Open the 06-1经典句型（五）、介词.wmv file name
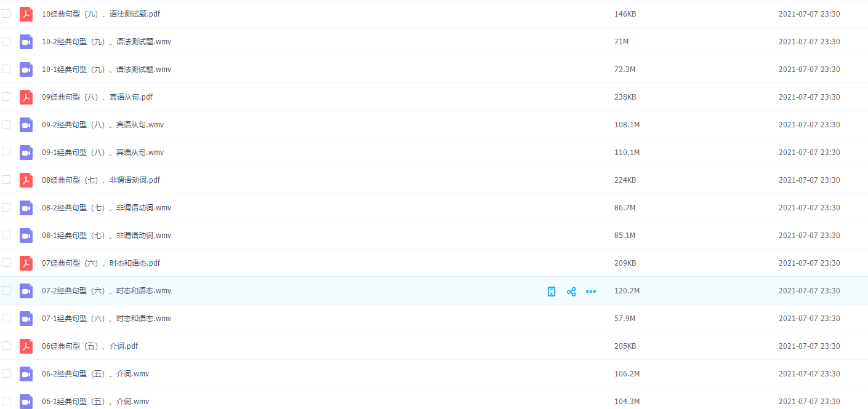Image resolution: width=868 pixels, height=409 pixels. [95, 402]
